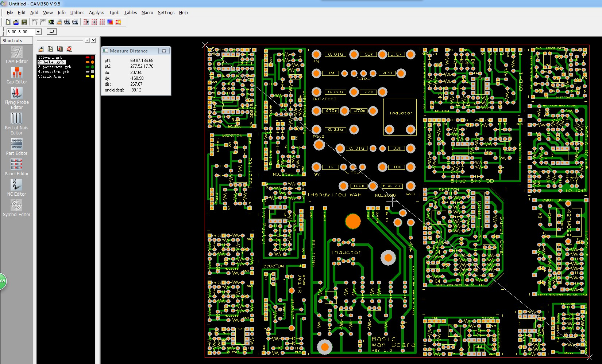Click the Zoom In magnifier icon

pos(67,22)
